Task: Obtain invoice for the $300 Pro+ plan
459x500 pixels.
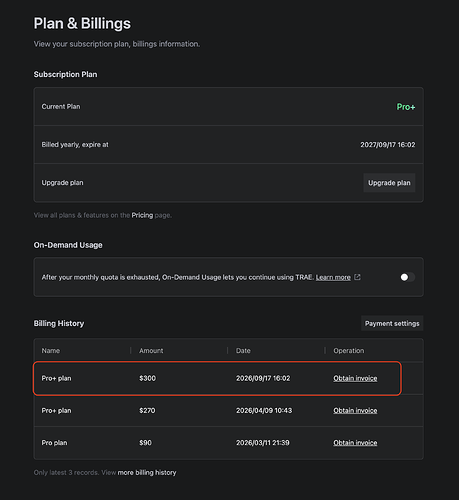Action: (x=355, y=378)
